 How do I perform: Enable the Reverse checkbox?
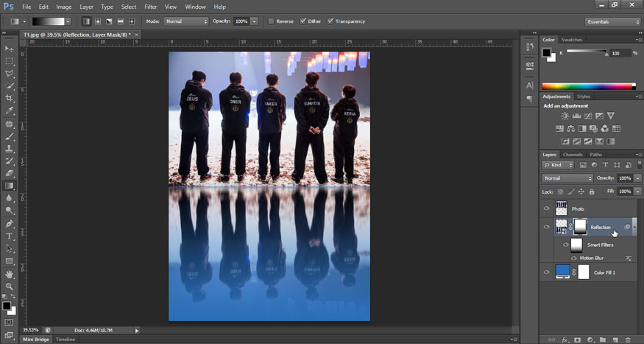point(272,21)
